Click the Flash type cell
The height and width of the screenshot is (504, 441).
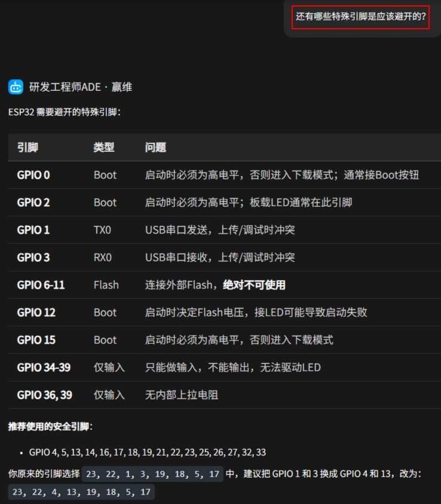coord(106,285)
